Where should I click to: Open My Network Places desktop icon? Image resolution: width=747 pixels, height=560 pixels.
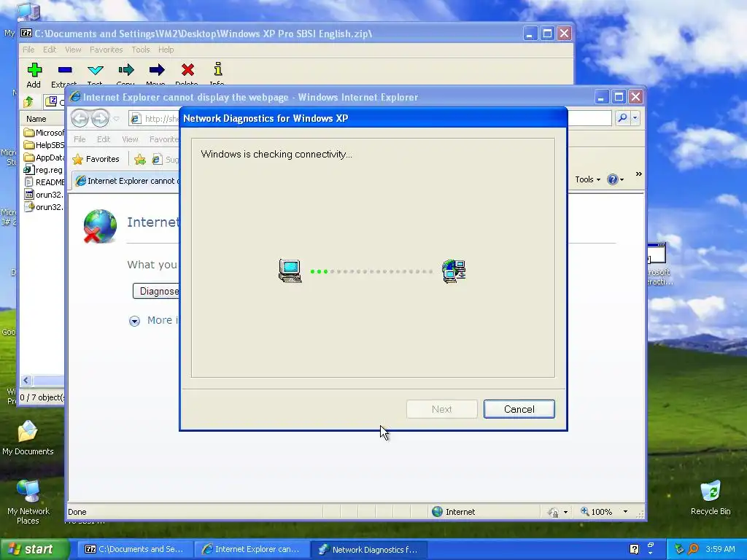pyautogui.click(x=28, y=502)
